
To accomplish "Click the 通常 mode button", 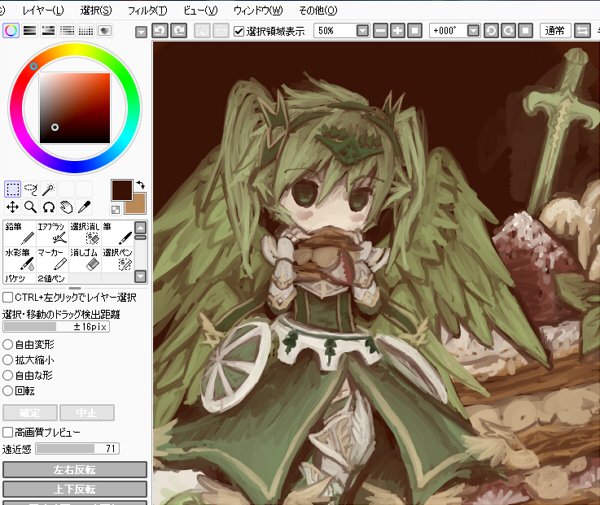I will (x=555, y=31).
